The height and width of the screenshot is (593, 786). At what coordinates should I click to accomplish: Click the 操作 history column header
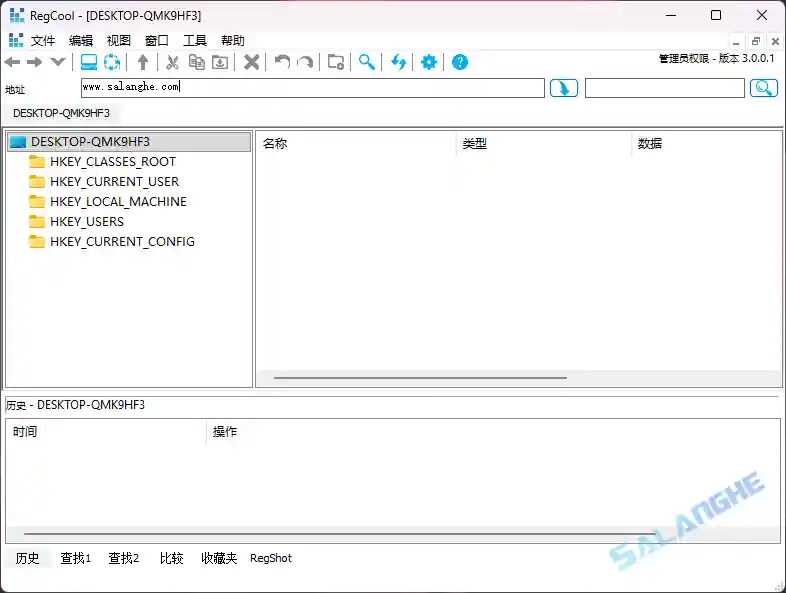[x=493, y=432]
